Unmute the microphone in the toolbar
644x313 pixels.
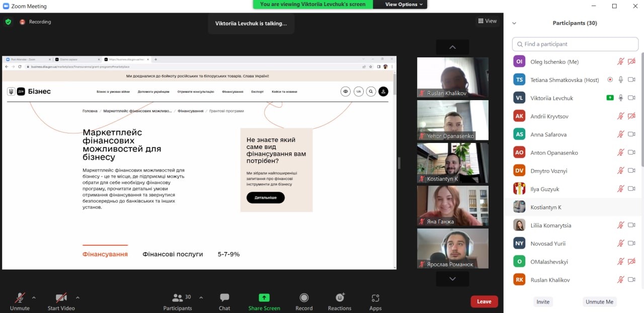tap(20, 298)
